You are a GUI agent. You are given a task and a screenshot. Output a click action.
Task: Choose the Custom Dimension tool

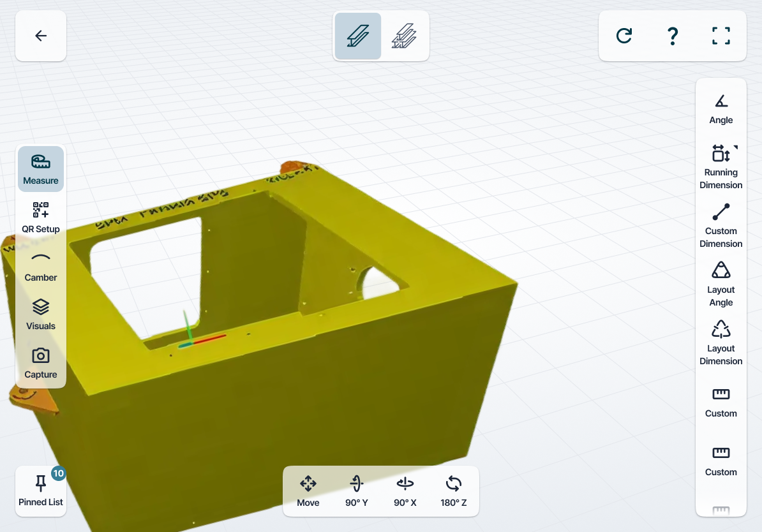click(x=721, y=225)
